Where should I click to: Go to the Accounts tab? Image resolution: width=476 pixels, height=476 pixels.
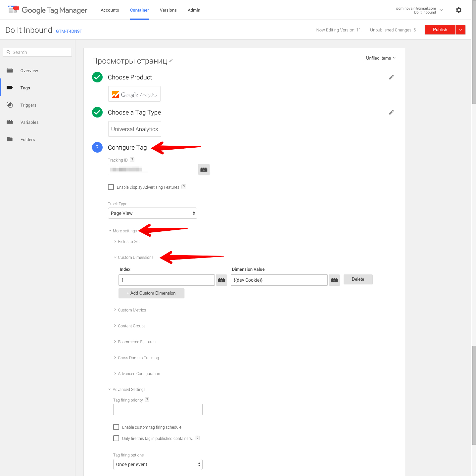pos(110,10)
